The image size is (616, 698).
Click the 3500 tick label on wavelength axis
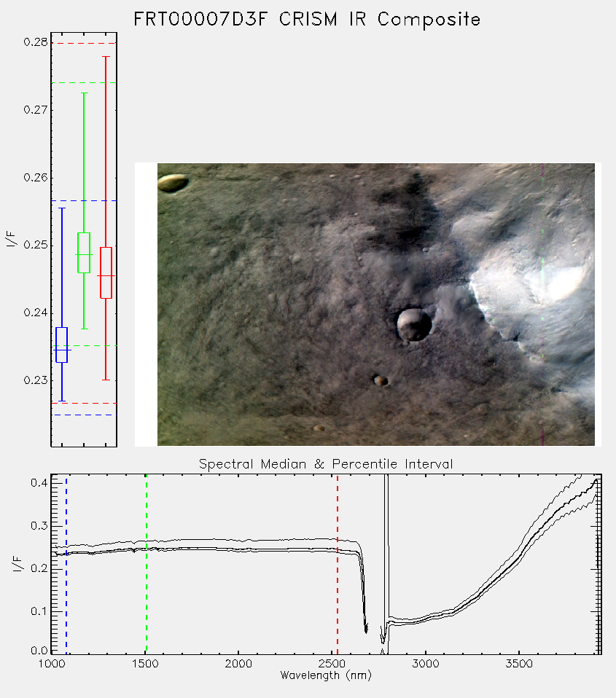point(519,664)
